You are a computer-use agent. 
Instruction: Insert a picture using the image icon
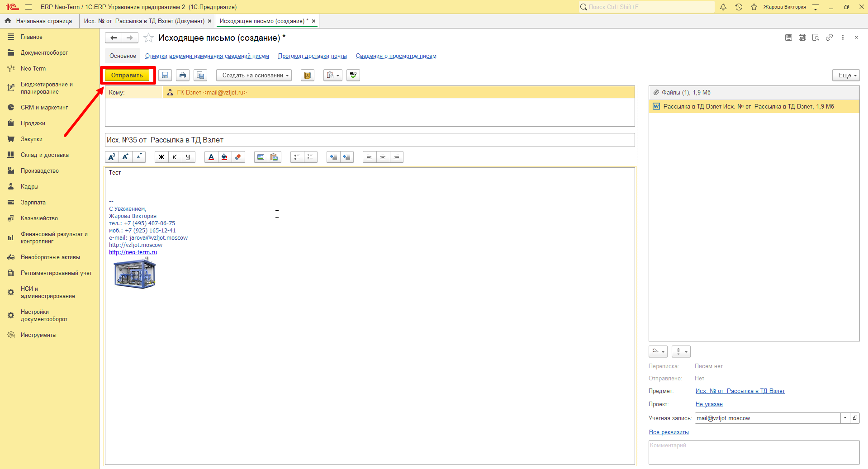click(261, 157)
